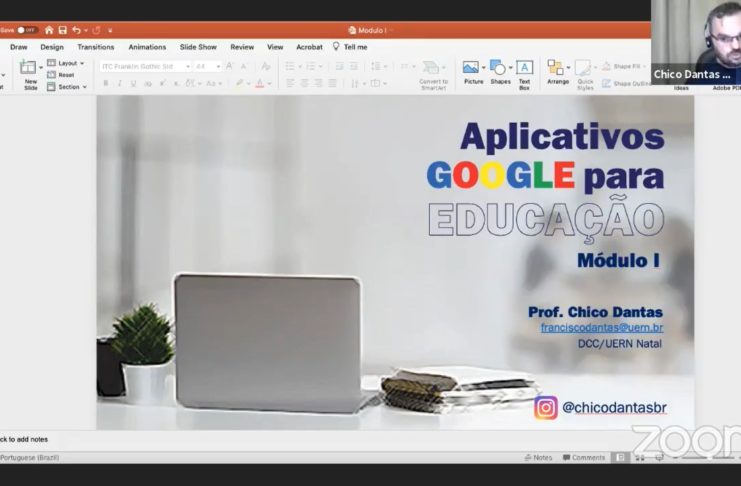Click the Line Spacing icon
This screenshot has width=741, height=486.
(x=376, y=66)
